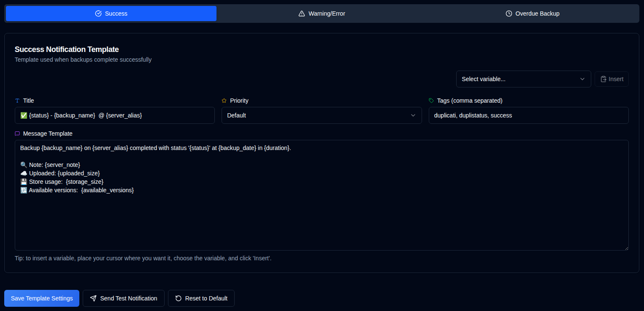Click the paper plane icon on Send Test Notification
This screenshot has height=311, width=644.
click(93, 298)
